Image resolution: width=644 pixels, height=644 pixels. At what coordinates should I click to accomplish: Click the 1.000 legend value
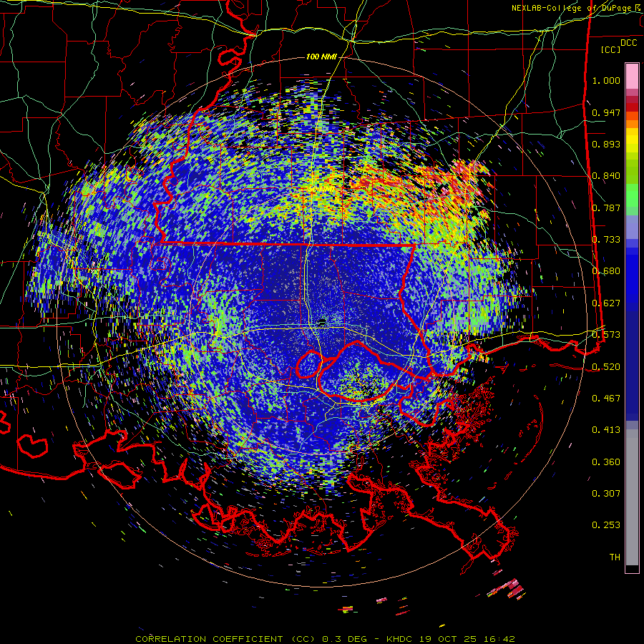click(606, 80)
